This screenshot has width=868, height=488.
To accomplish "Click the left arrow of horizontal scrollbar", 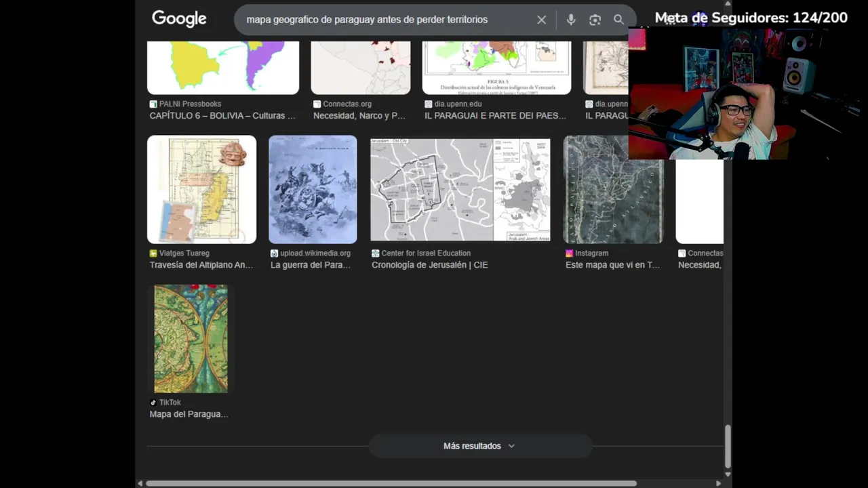I will click(140, 483).
